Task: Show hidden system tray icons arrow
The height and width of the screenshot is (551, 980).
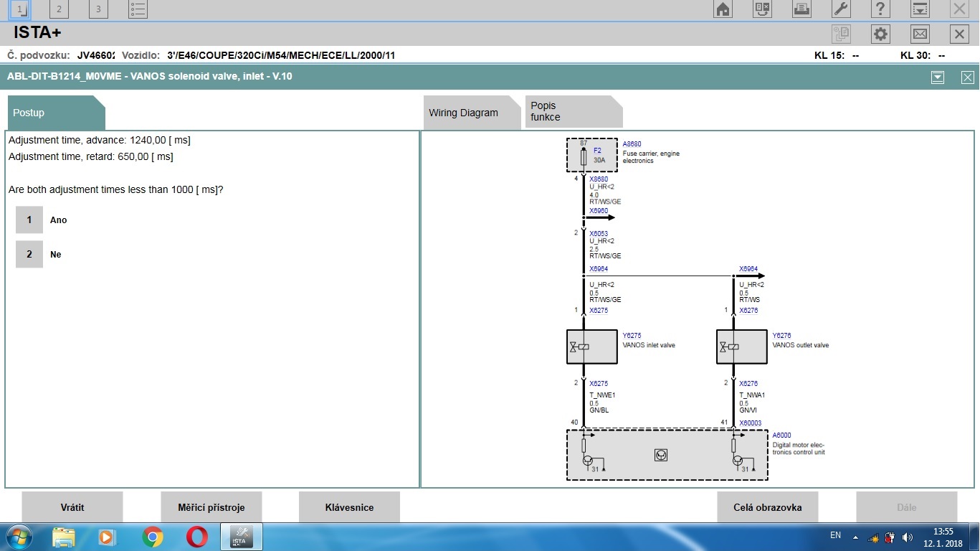Action: [x=855, y=537]
